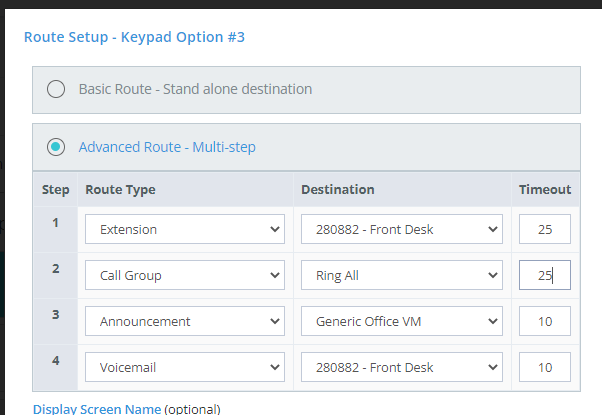This screenshot has height=415, width=602.
Task: Open the step 2 Call Group route type dropdown
Action: 185,275
